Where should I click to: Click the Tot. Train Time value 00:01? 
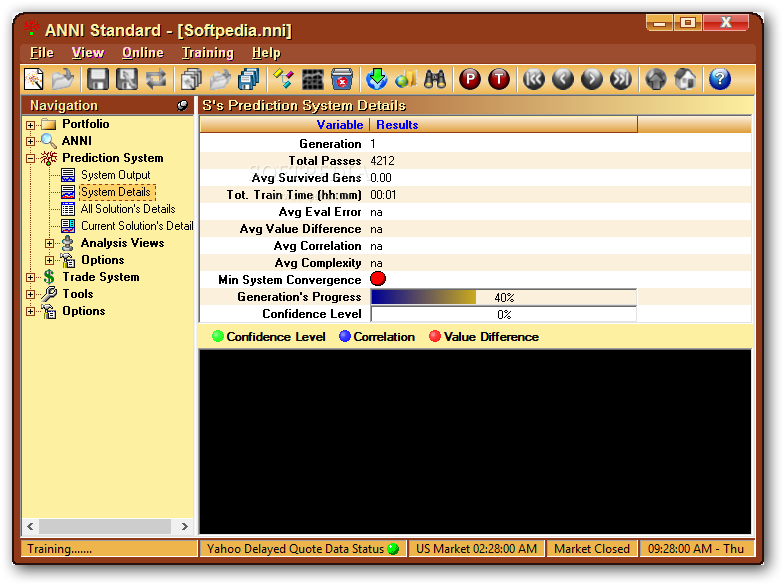383,195
